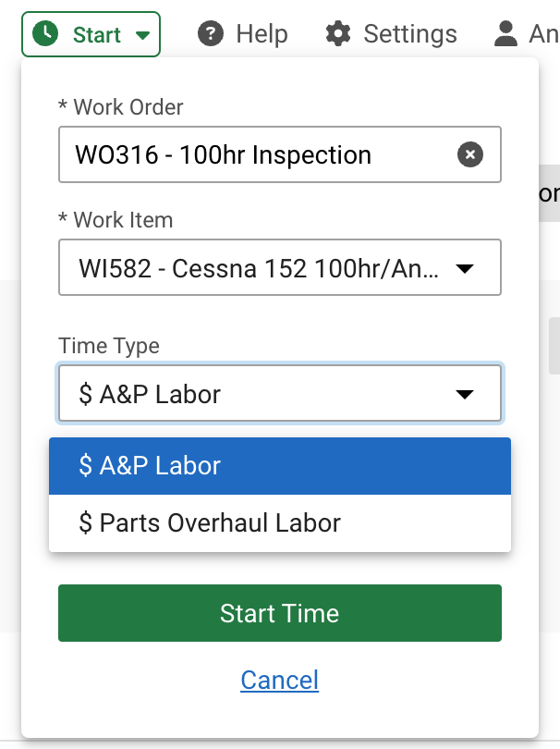The height and width of the screenshot is (749, 560).
Task: Choose $ Parts Overhaul Labor option
Action: click(280, 522)
